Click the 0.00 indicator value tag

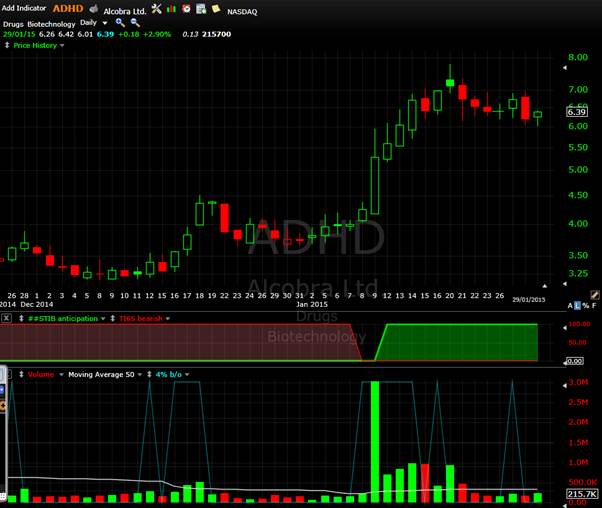coord(575,361)
